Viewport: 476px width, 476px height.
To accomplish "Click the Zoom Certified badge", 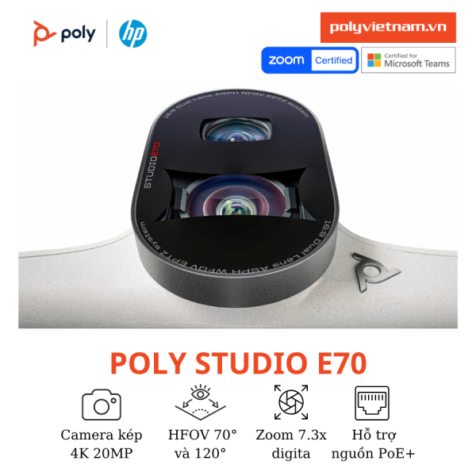I will click(309, 60).
